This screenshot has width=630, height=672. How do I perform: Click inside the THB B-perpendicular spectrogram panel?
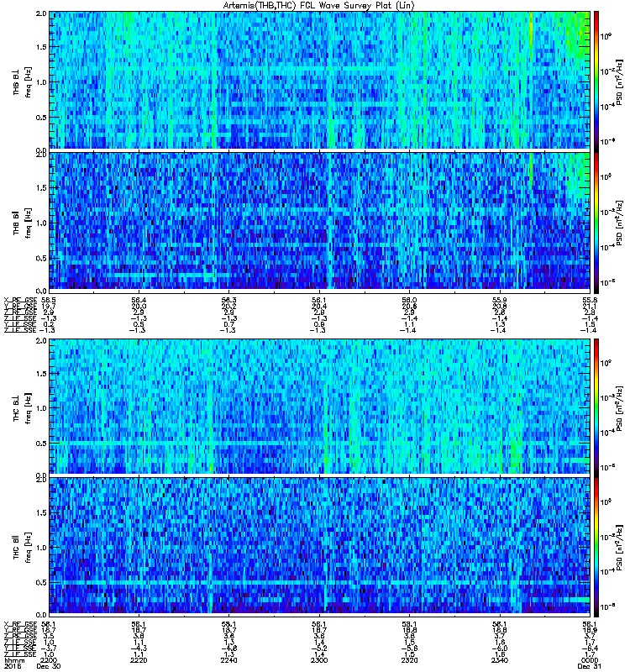pyautogui.click(x=319, y=80)
